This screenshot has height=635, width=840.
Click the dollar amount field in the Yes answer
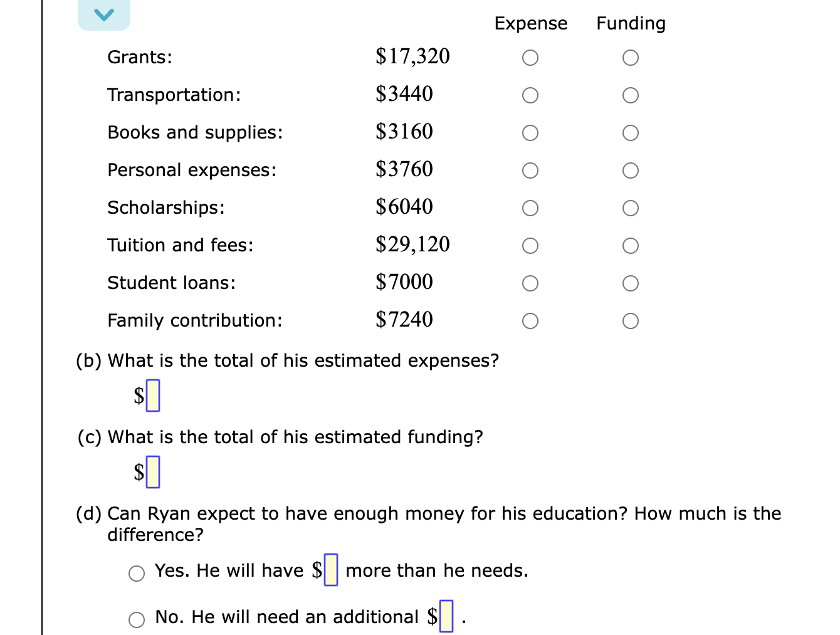(330, 569)
